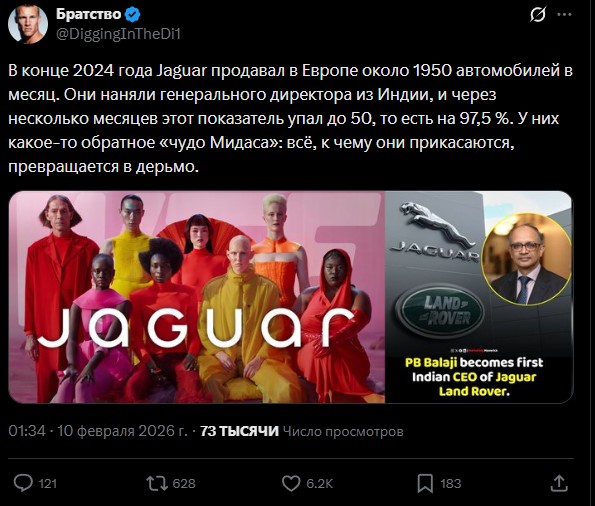View the 73 ТЫСЯЧИ views count
Viewport: 595px width, 506px height.
pos(239,431)
